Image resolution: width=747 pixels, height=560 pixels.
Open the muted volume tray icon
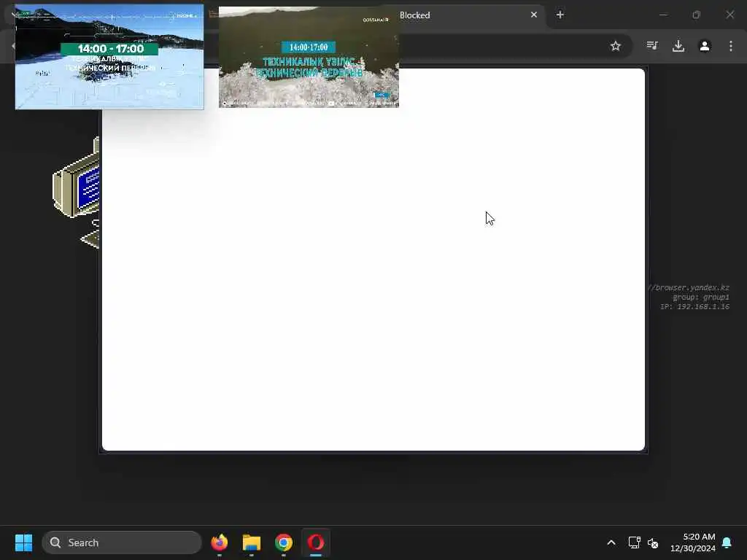[653, 542]
